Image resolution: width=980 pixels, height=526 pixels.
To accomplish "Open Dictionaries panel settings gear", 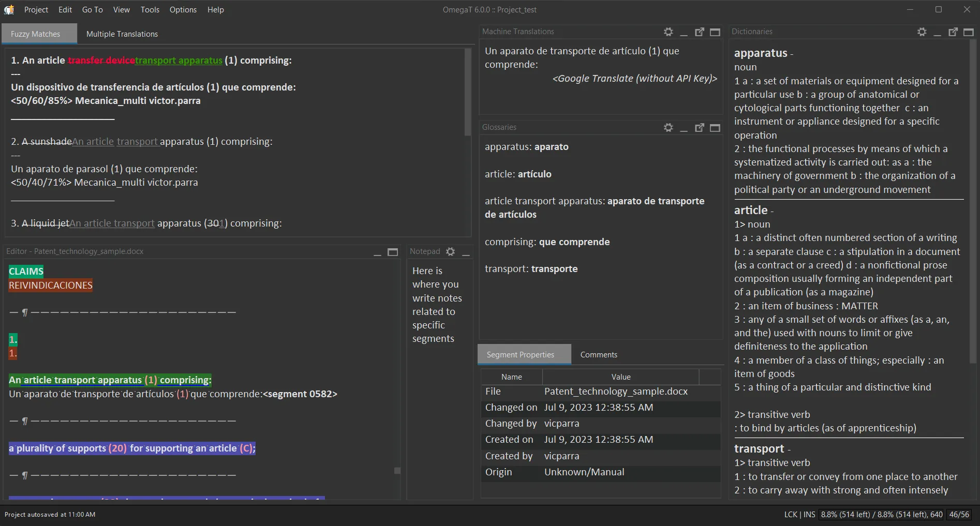I will tap(921, 32).
